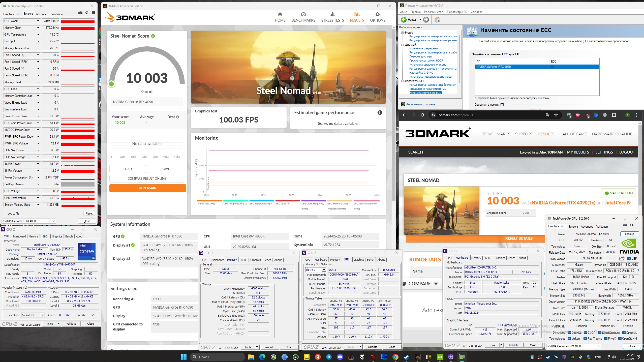Open Bench tab in CPU-Z Memory window
Viewport: 644px width, 362px height.
pos(267,260)
